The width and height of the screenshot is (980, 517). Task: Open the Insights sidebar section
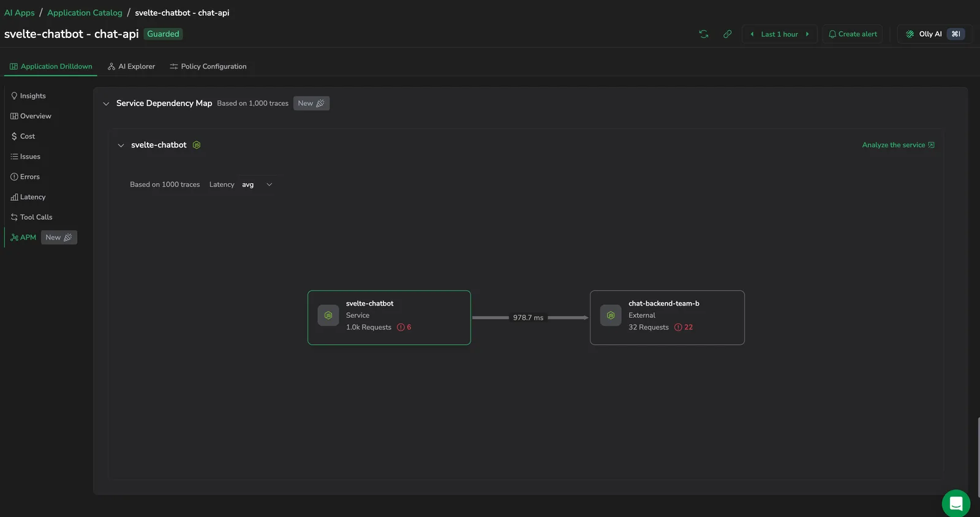pos(28,96)
